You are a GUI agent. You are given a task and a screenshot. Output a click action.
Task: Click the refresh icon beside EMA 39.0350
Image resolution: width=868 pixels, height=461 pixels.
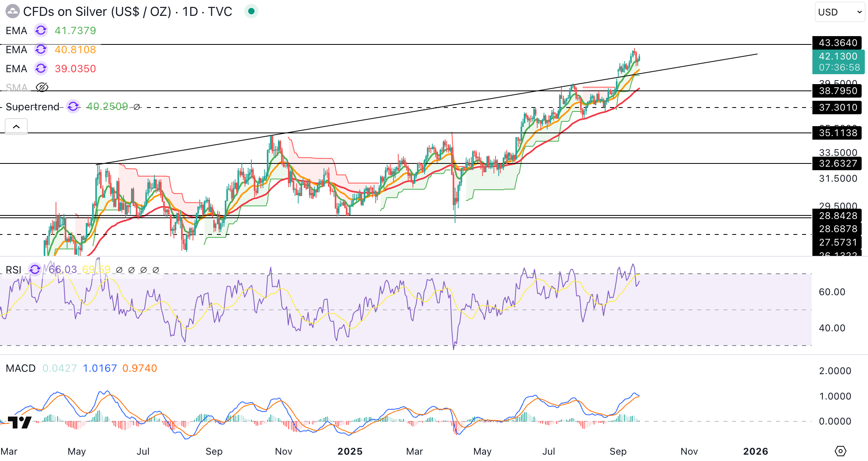click(x=41, y=69)
